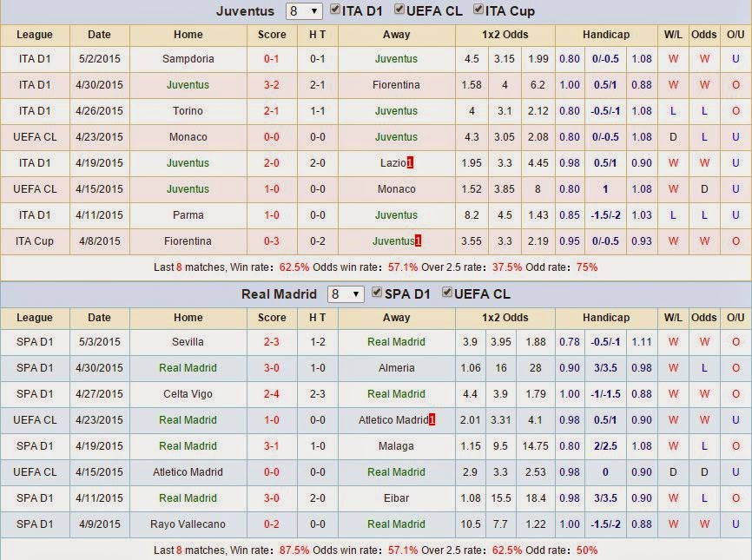Click red card icon next to Lazio
Image resolution: width=752 pixels, height=560 pixels.
tap(410, 163)
